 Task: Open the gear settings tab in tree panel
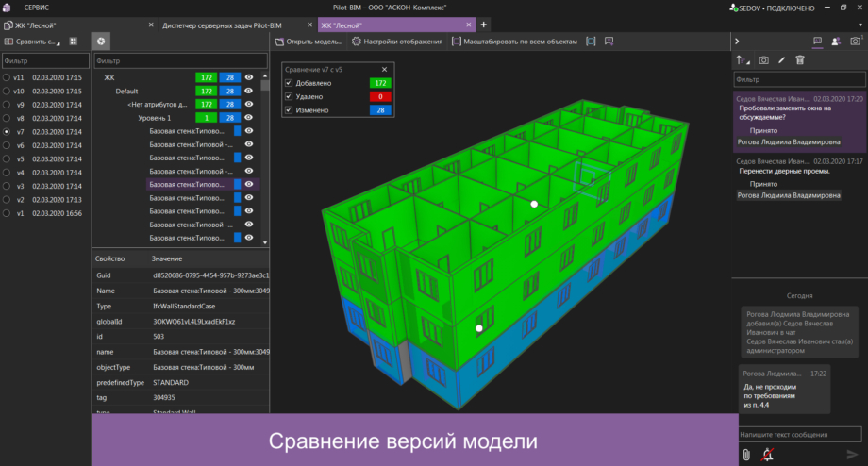[x=101, y=42]
